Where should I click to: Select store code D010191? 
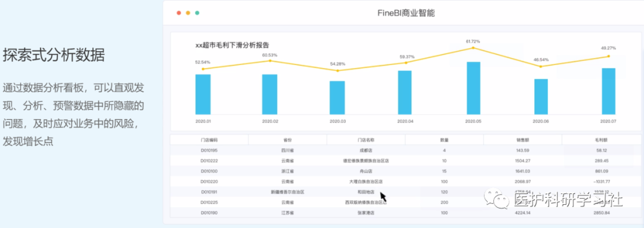(209, 192)
